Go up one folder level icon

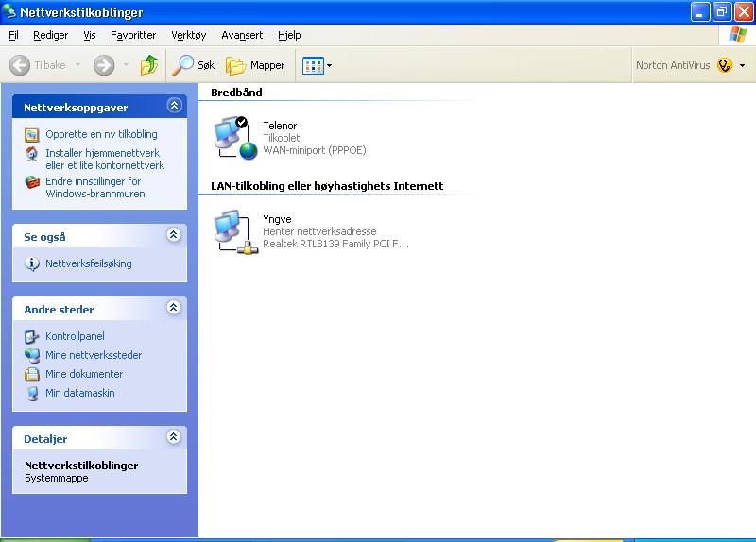[149, 65]
